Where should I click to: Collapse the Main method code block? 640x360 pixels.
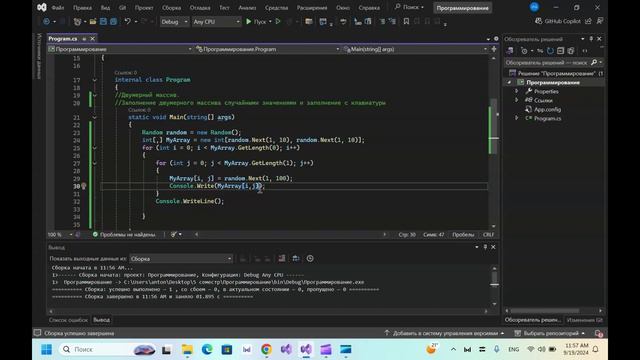(95, 118)
